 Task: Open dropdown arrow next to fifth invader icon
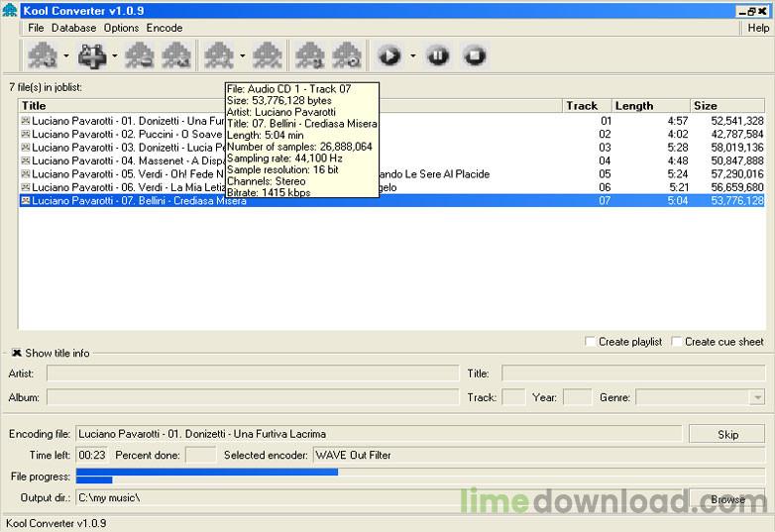click(242, 55)
